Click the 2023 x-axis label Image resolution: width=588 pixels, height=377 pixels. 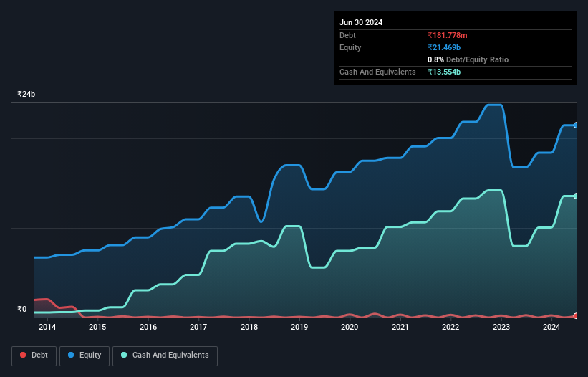501,327
